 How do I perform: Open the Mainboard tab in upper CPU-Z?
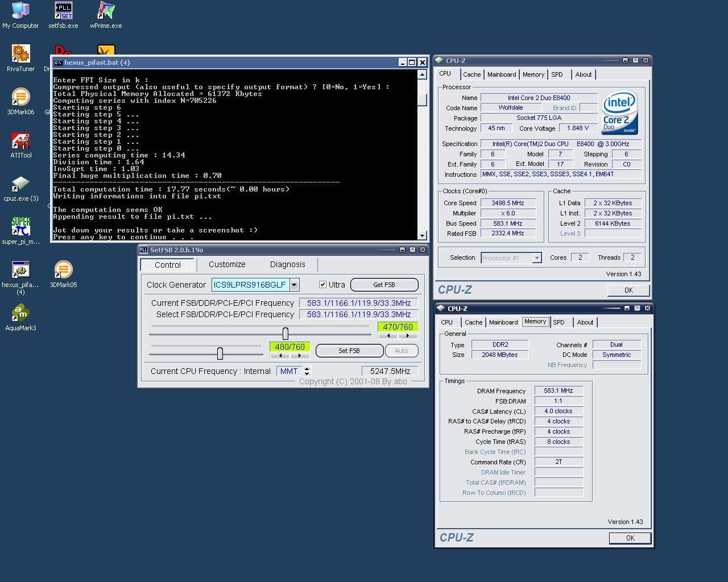(502, 74)
